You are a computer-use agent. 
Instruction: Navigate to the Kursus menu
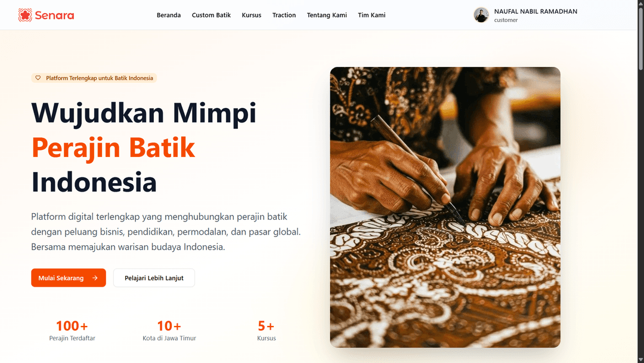pos(252,15)
